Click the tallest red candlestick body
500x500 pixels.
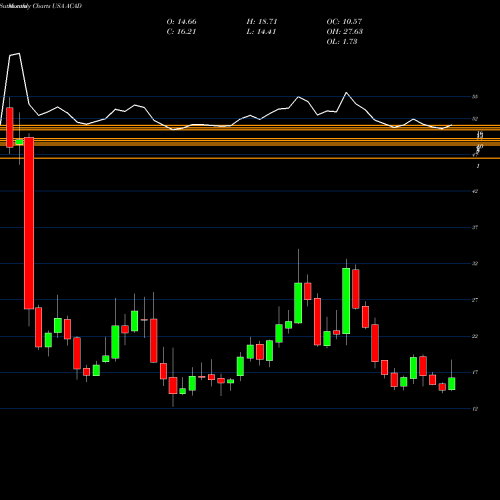[29, 223]
